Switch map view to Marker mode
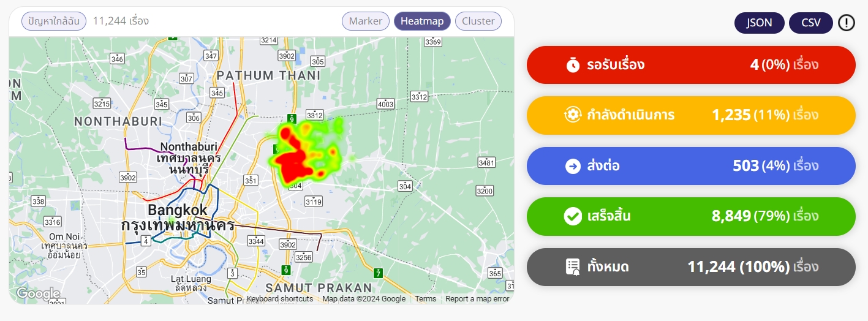The image size is (868, 321). click(x=366, y=21)
